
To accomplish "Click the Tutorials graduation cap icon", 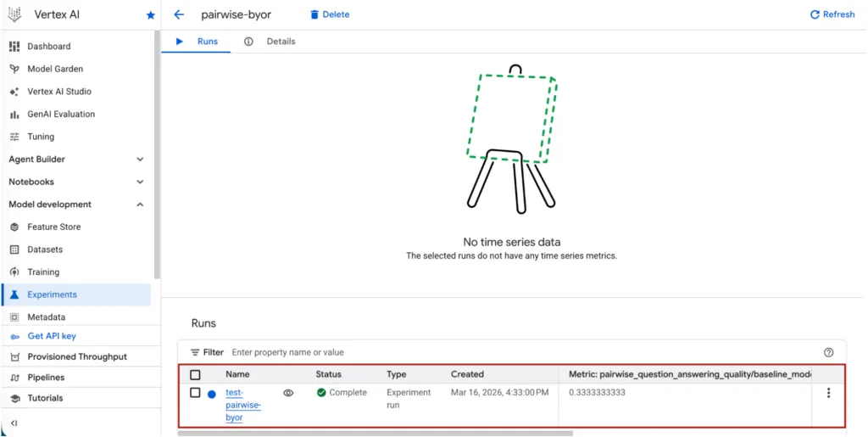I will 15,398.
